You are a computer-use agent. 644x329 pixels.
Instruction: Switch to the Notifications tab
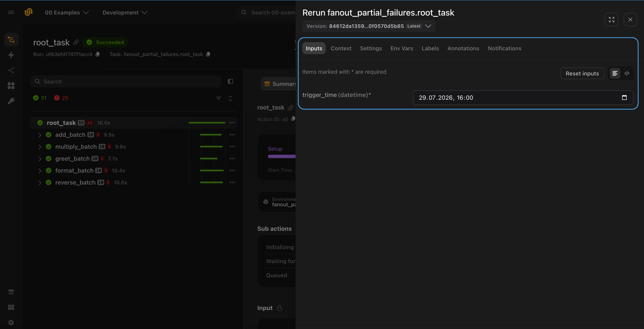[505, 48]
